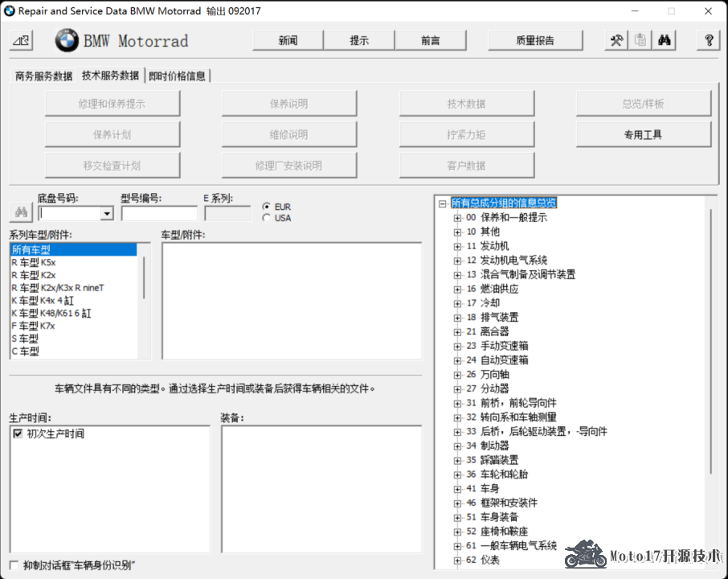Select tree item 24 自动变速箱
This screenshot has height=579, width=728.
pos(497,360)
